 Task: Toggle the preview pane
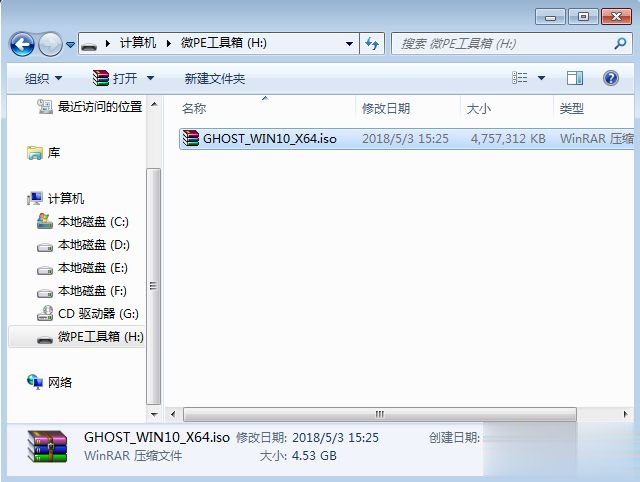point(575,78)
